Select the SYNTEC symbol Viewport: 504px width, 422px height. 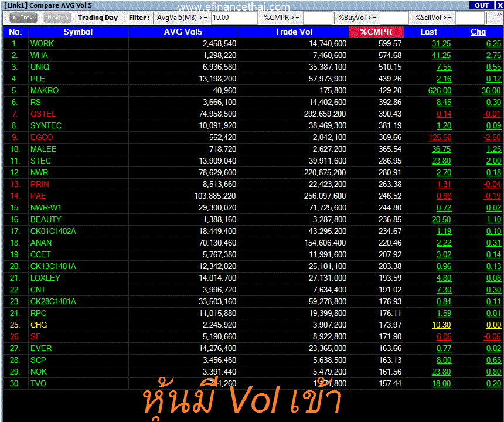[46, 125]
